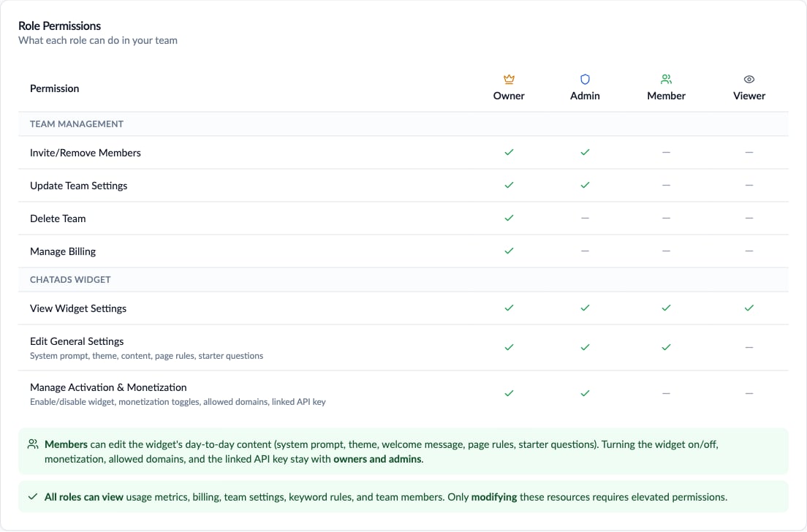Click Member dash for Manage Billing
Screen dimensions: 807x532
click(x=666, y=251)
